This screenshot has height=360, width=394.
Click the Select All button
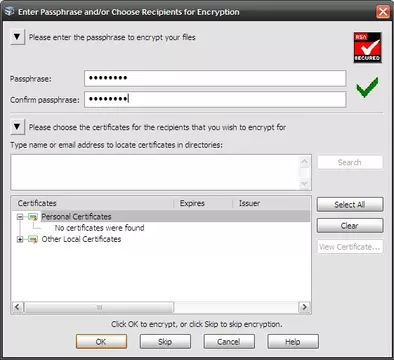350,205
